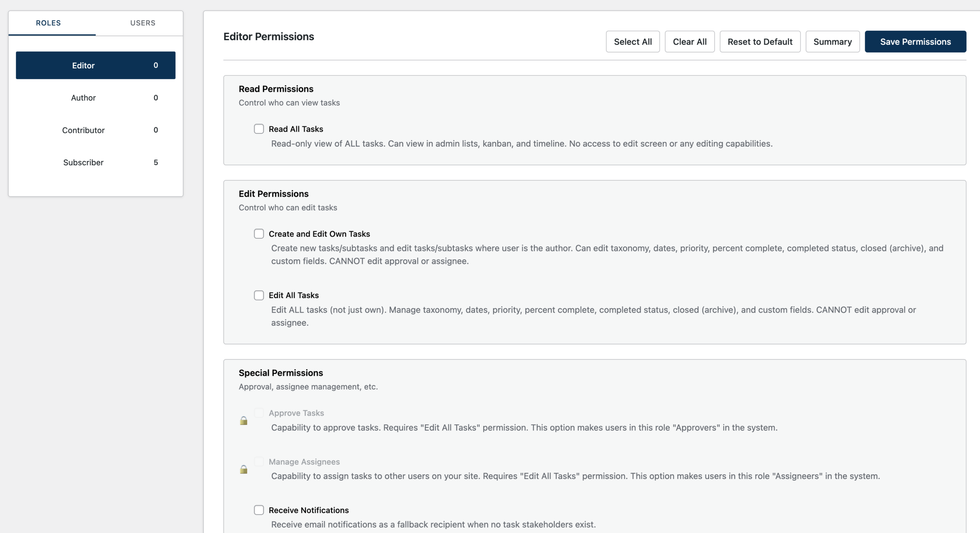Click the Read All Tasks label
The width and height of the screenshot is (980, 533).
pyautogui.click(x=296, y=129)
